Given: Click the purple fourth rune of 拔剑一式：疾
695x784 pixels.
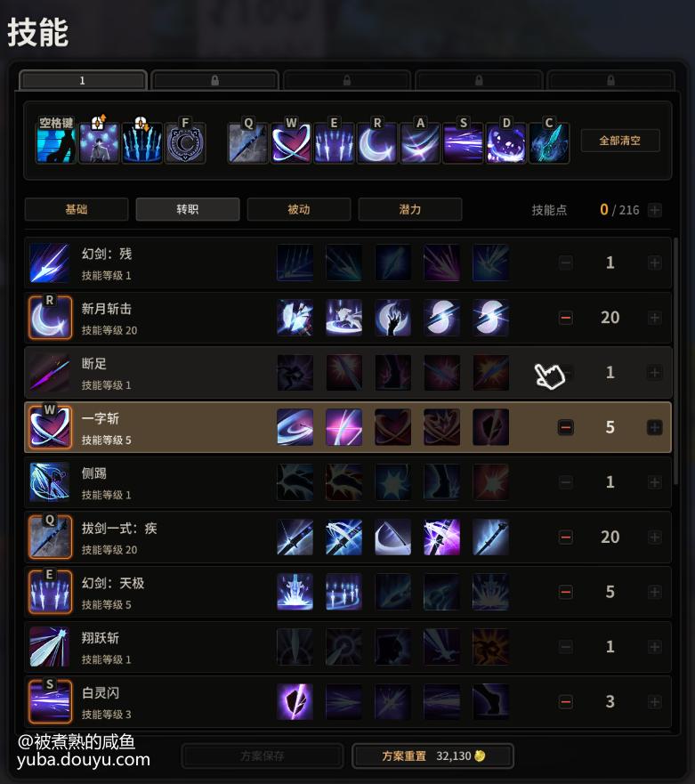Looking at the screenshot, I should click(442, 537).
